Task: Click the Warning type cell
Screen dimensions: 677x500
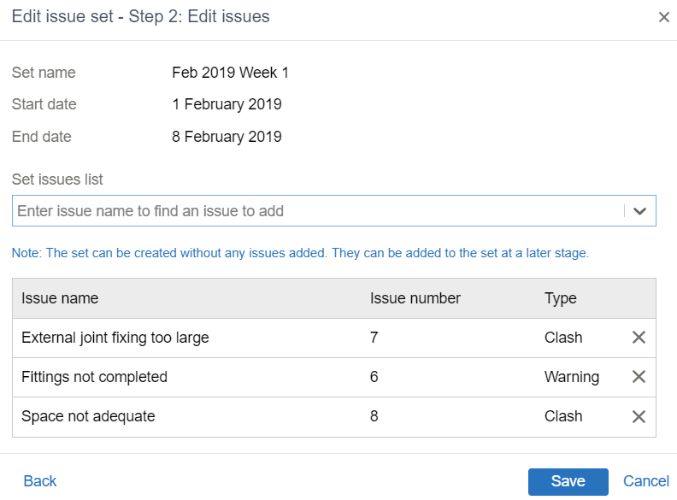Action: 571,377
